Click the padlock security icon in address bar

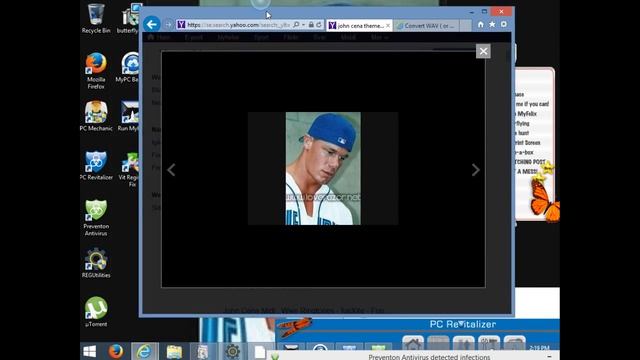click(x=311, y=25)
